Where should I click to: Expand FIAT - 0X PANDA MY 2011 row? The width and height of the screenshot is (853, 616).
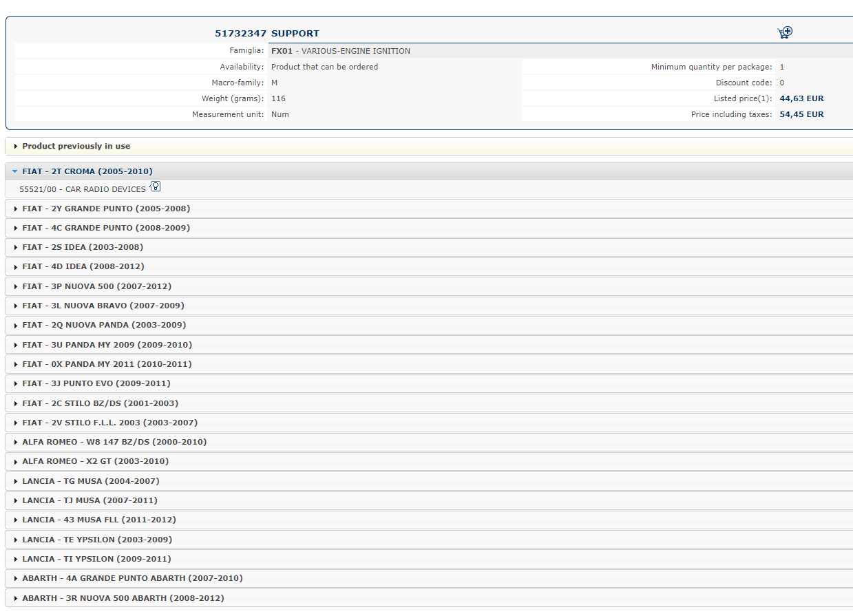(429, 364)
